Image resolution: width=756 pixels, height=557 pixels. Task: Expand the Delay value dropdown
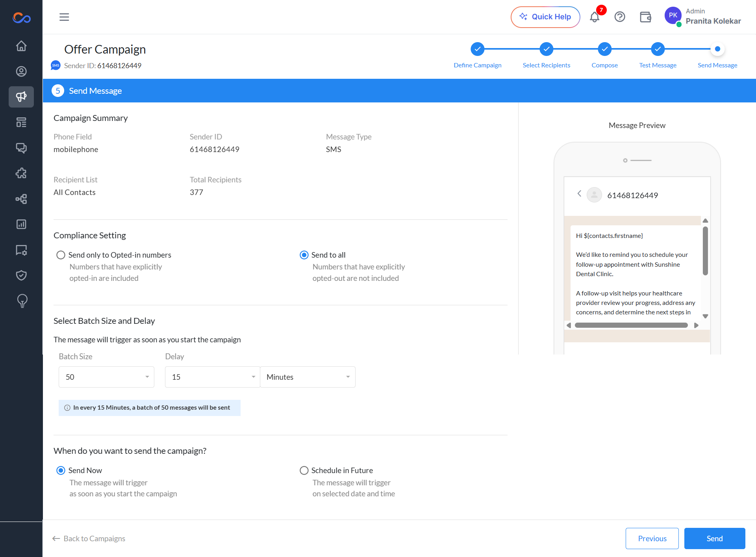pos(212,377)
